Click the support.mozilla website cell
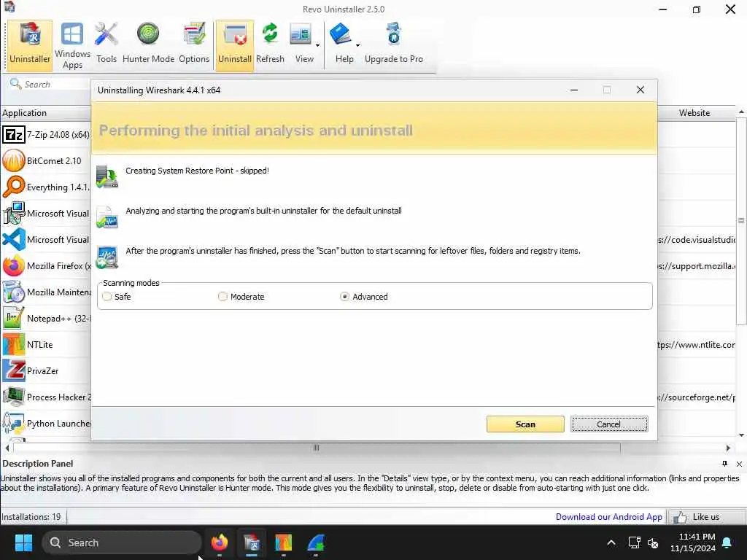747x560 pixels. (x=697, y=266)
